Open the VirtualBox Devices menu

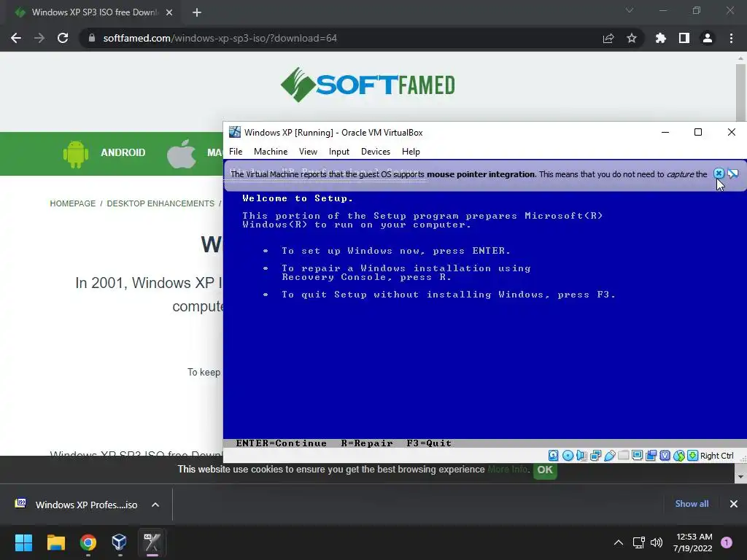coord(376,152)
